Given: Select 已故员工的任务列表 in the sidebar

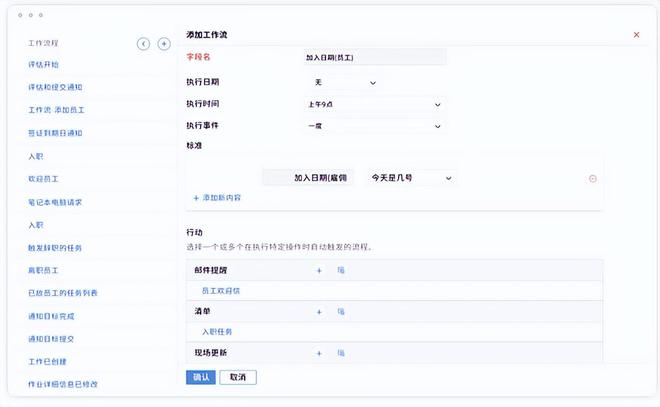Looking at the screenshot, I should pyautogui.click(x=63, y=293).
